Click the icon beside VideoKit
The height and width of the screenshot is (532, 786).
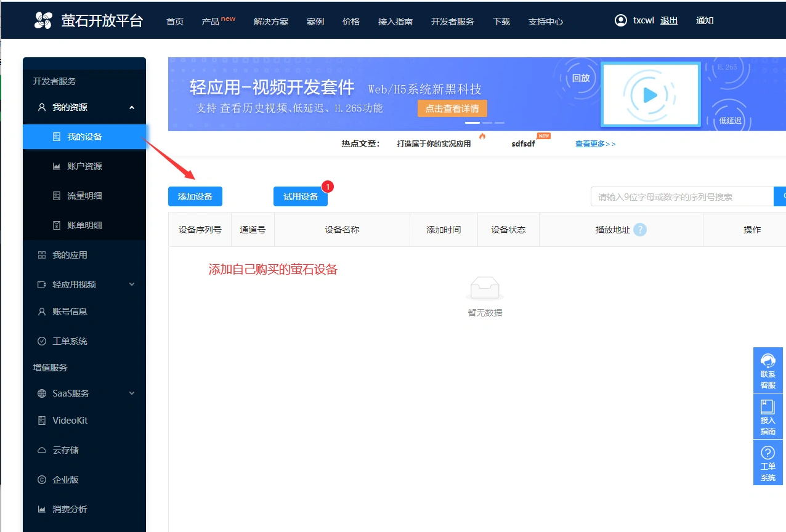point(42,421)
